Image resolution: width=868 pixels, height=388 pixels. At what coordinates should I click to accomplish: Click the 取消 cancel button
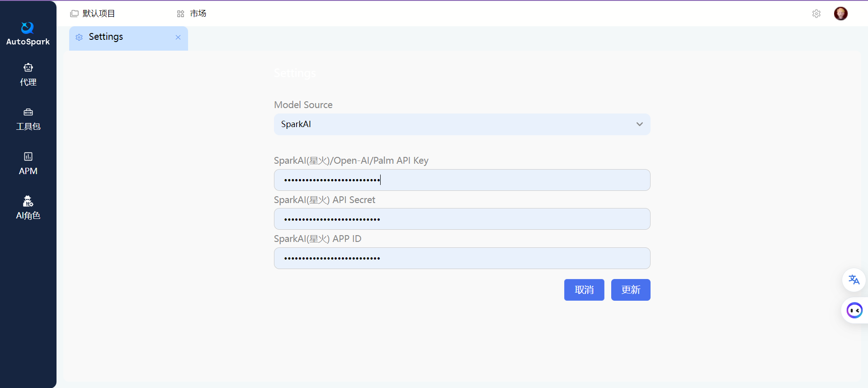click(584, 290)
